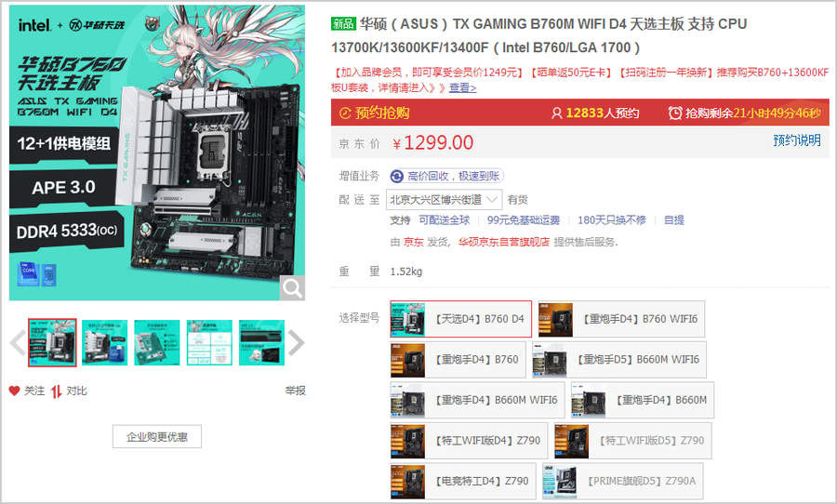Select model 【重炮手D4】B760
The height and width of the screenshot is (504, 837).
458,359
